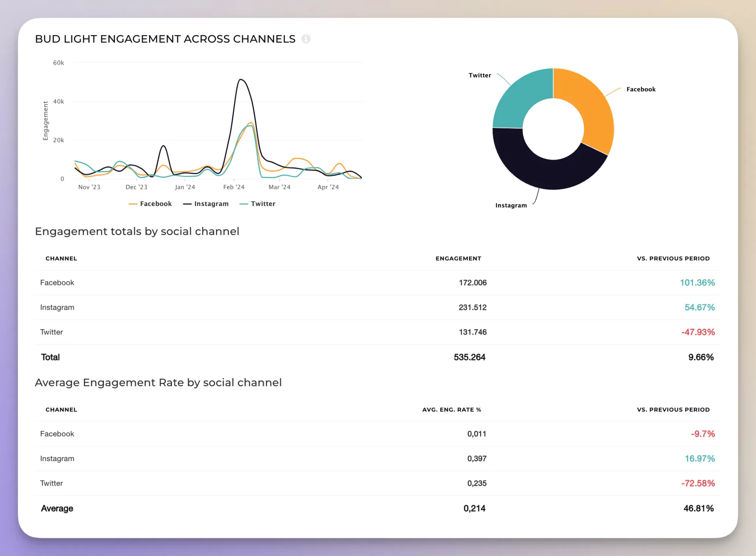Screen dimensions: 756x556
Task: Select Facebook row in engagement totals table
Action: pyautogui.click(x=378, y=283)
